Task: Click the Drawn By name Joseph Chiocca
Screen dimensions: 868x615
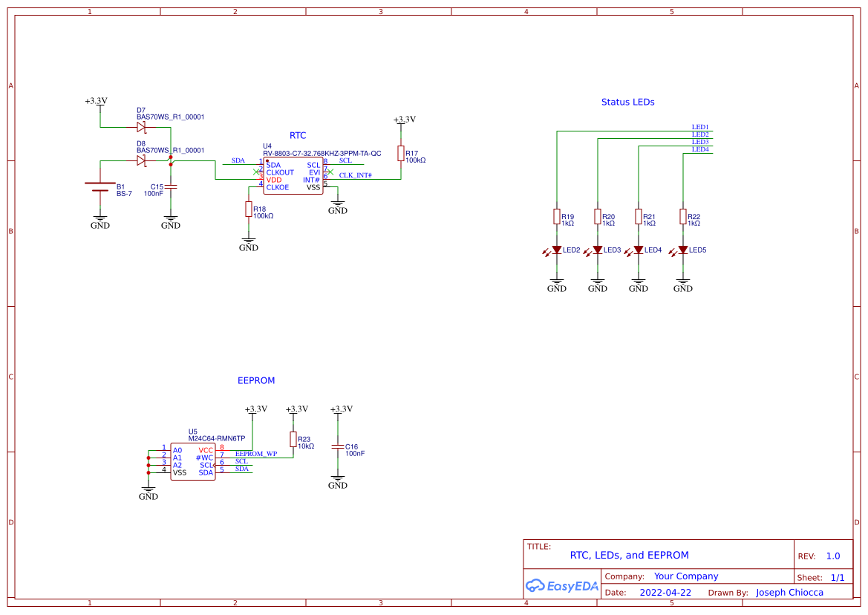Action: coord(789,592)
